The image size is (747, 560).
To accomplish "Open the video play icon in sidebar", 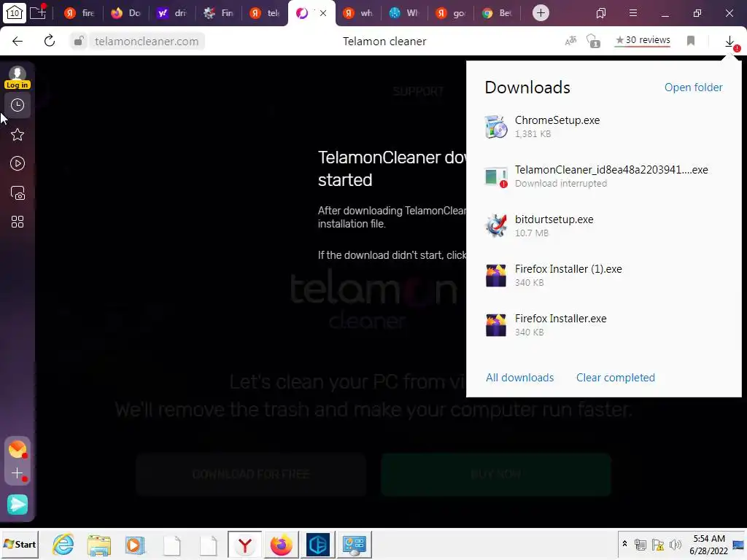I will point(18,164).
